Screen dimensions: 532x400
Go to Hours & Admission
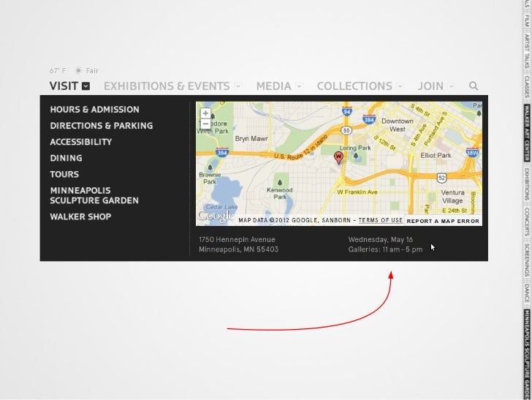[x=95, y=110]
